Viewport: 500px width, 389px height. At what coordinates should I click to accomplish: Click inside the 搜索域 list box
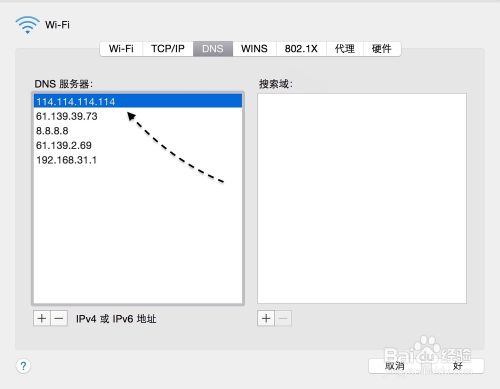pyautogui.click(x=362, y=198)
